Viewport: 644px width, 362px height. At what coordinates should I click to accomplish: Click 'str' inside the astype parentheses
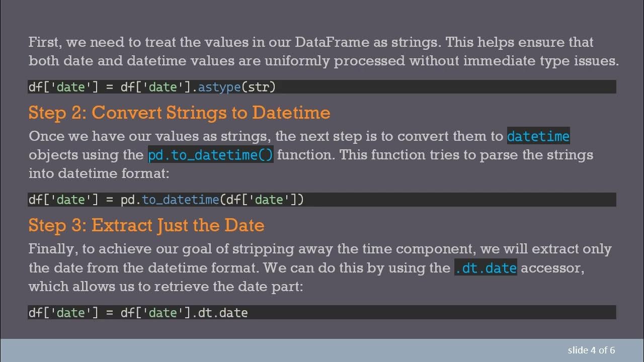coord(259,87)
